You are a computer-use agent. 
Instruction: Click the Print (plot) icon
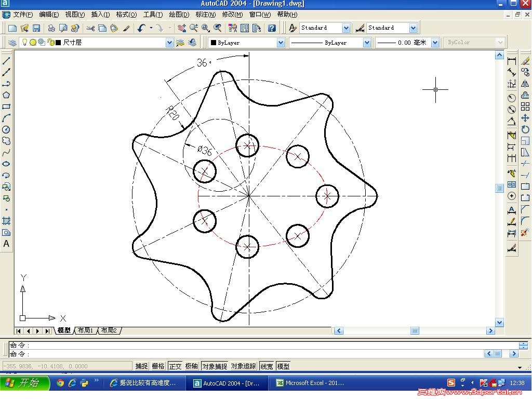pyautogui.click(x=51, y=28)
